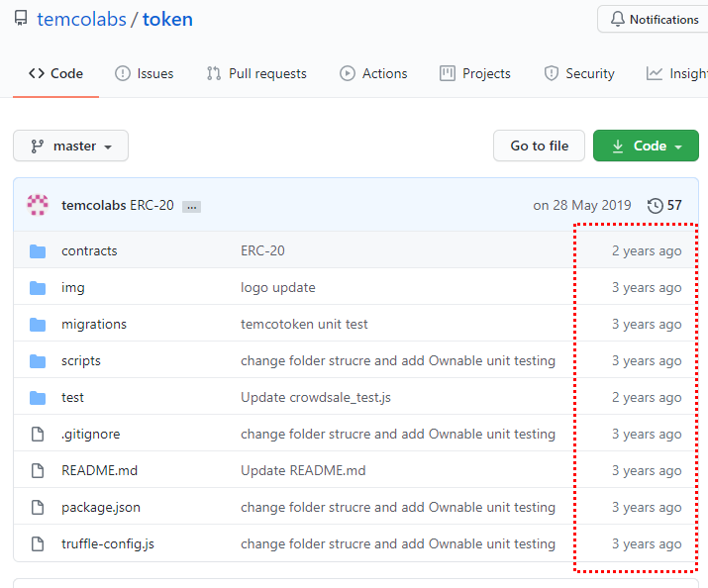The height and width of the screenshot is (588, 708).
Task: Click the file icon beside truffle-config.js
Action: (x=38, y=543)
